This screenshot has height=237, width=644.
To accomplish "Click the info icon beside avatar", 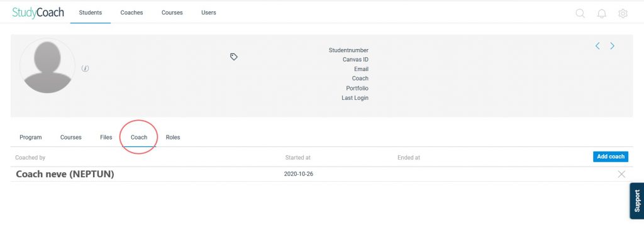I will coord(85,69).
